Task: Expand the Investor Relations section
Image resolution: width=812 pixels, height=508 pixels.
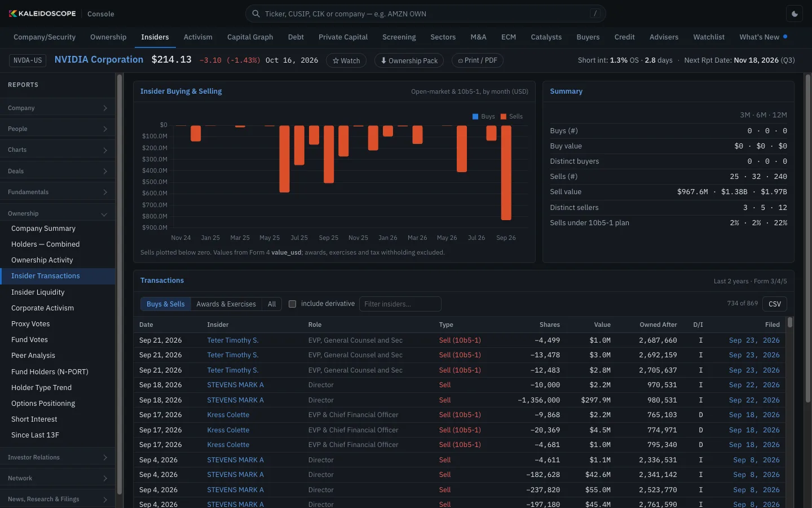Action: point(58,457)
